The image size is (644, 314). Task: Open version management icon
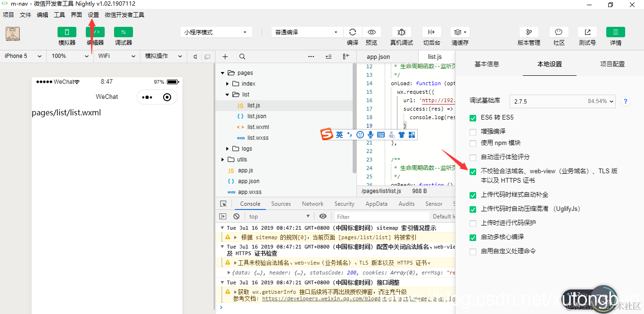click(529, 32)
